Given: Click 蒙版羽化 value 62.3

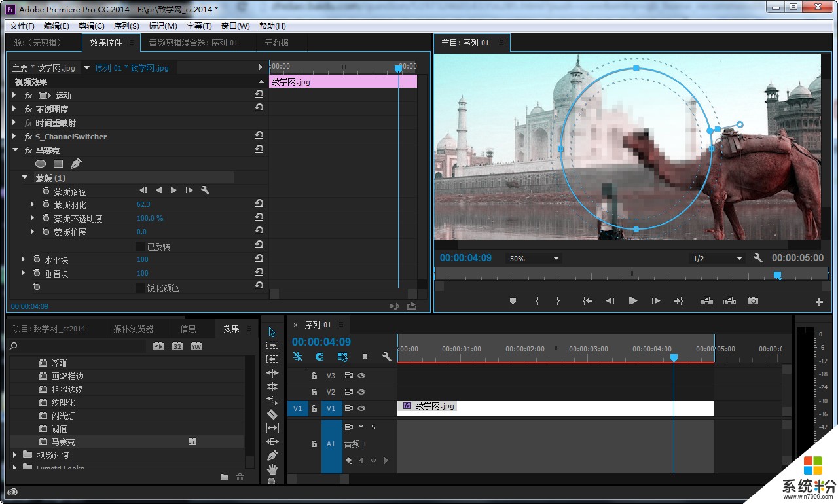Looking at the screenshot, I should (x=143, y=204).
